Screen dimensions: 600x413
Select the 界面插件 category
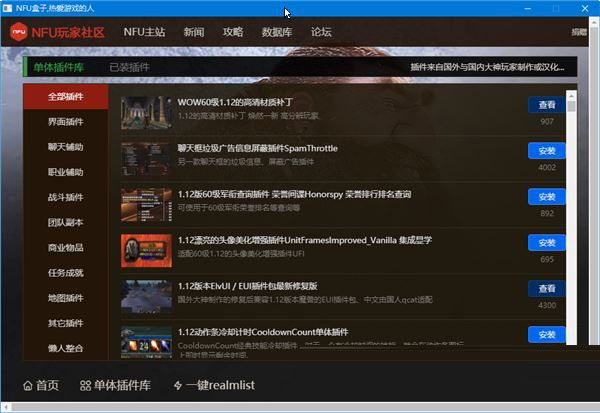[66, 122]
